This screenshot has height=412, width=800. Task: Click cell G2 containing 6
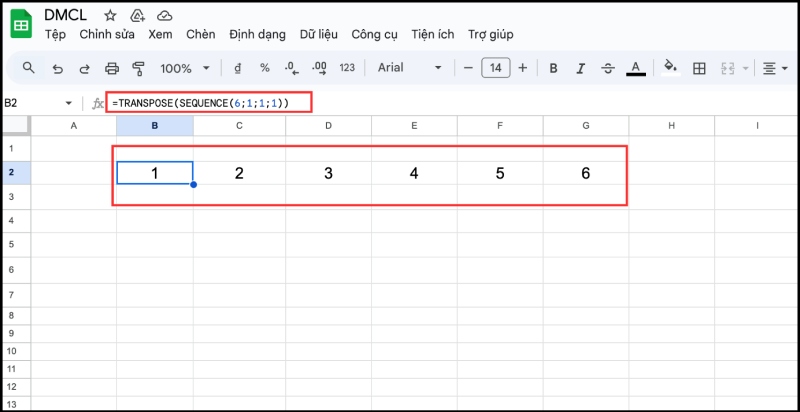[586, 173]
